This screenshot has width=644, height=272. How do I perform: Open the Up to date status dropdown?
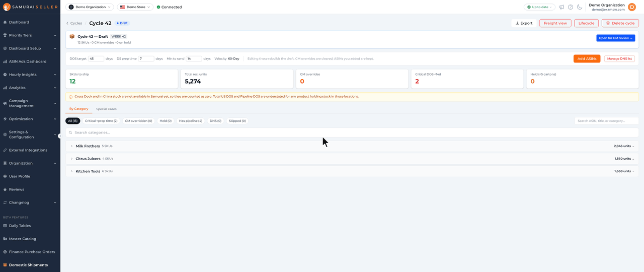(x=539, y=7)
